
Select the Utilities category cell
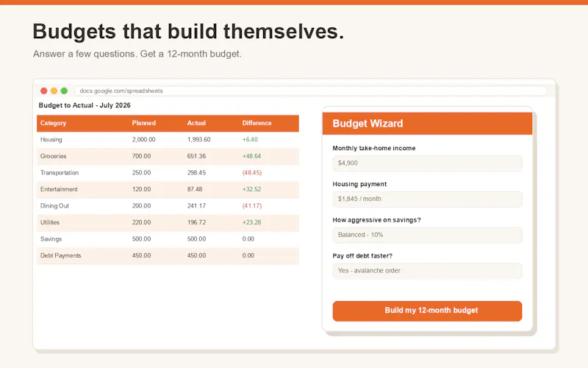point(50,222)
